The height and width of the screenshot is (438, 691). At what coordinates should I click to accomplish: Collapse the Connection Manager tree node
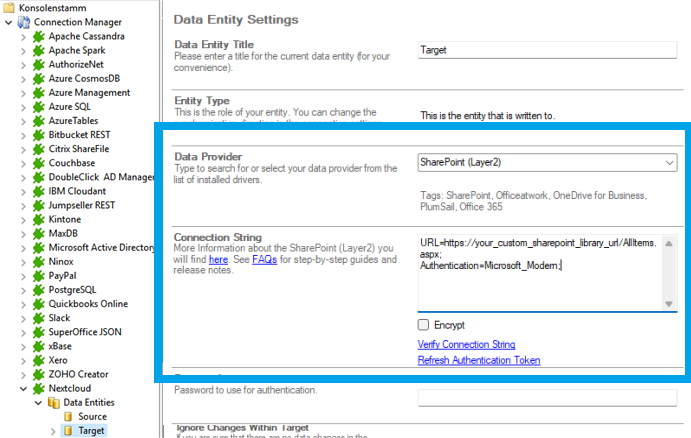(x=8, y=22)
